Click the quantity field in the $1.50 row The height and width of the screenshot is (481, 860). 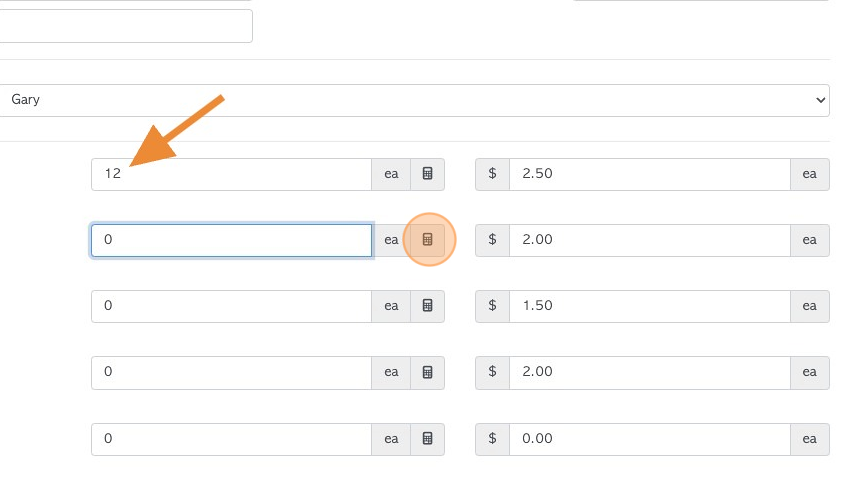point(231,306)
